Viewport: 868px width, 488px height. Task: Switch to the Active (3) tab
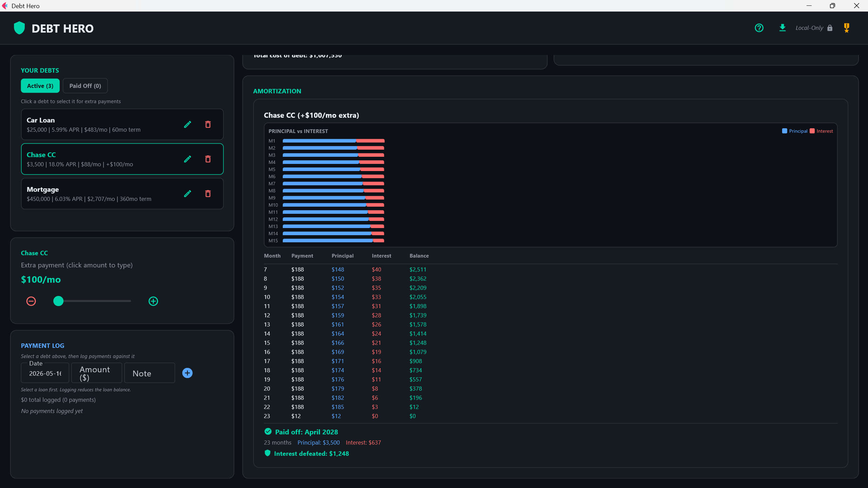[x=40, y=86]
